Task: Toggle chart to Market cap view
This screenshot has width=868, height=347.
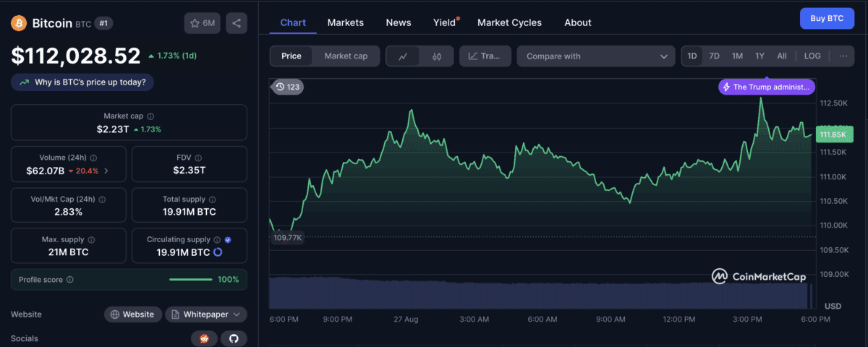Action: [x=346, y=56]
